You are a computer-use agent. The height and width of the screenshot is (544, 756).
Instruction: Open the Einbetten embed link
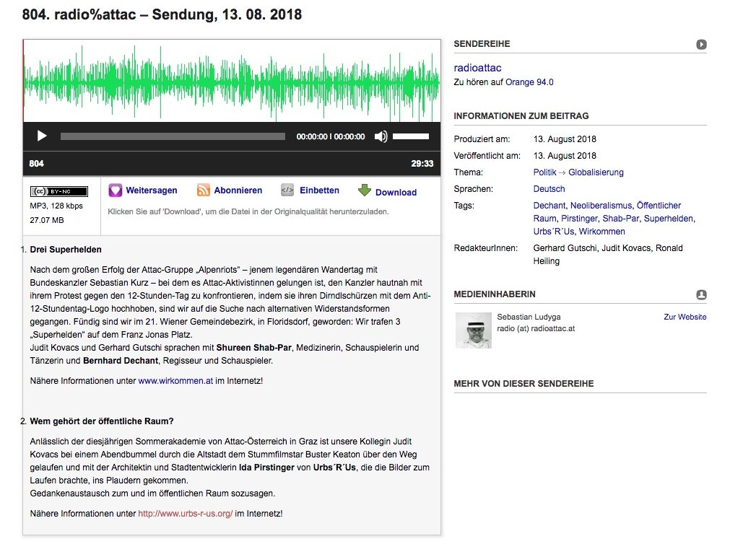319,190
